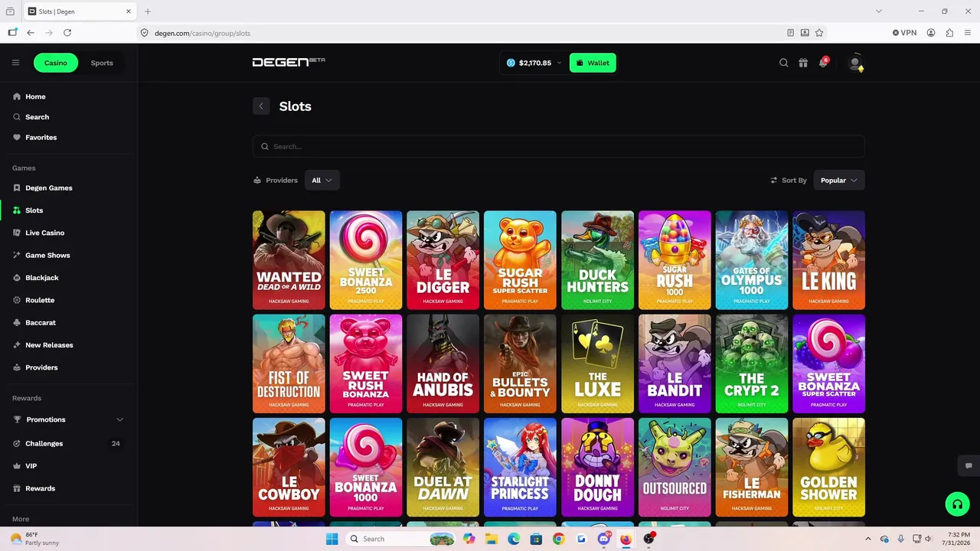Open the browser extensions puzzle icon
Screen dimensions: 980x551
tap(949, 33)
